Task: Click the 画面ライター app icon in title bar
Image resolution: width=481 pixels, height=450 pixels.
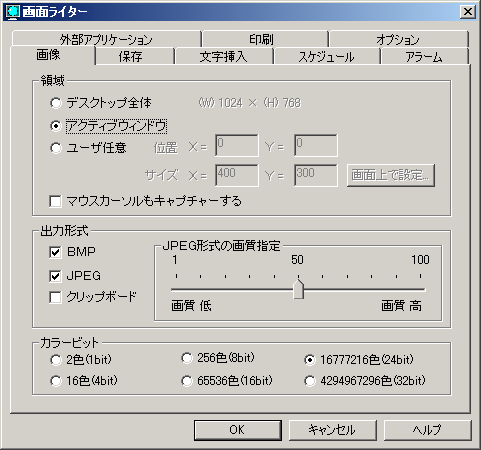Action: tap(13, 12)
